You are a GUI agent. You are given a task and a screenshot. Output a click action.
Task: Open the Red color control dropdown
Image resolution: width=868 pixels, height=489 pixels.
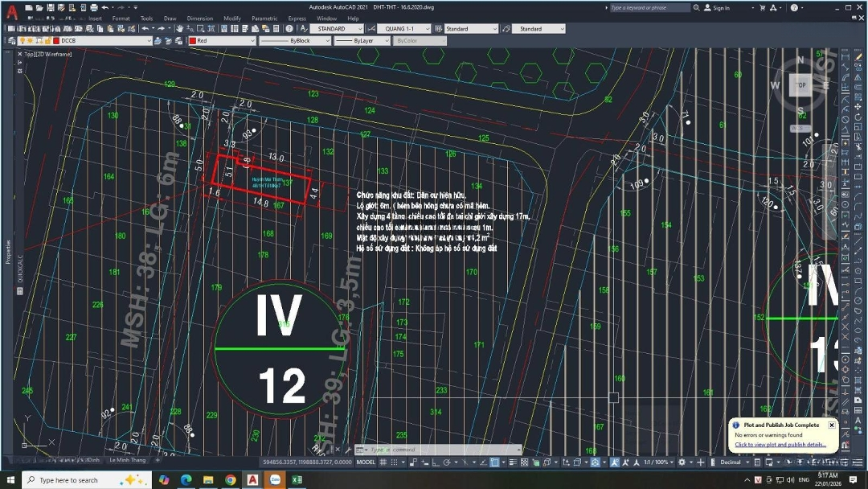click(x=252, y=40)
